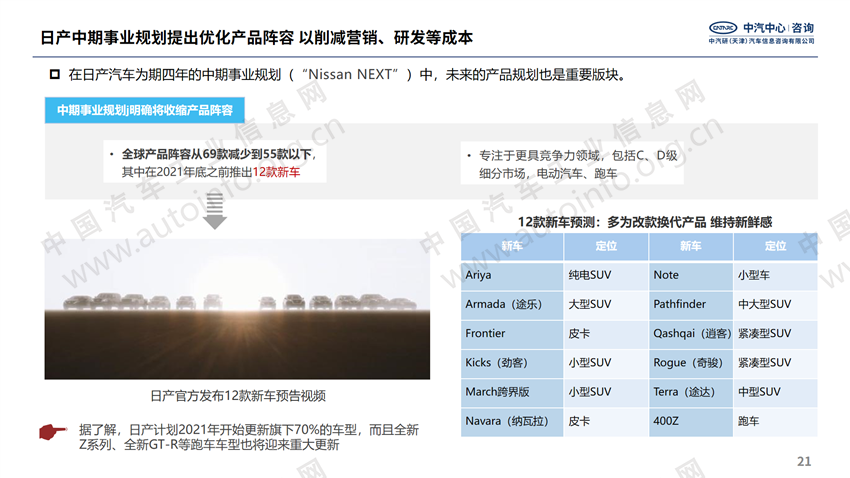Screen dimensions: 850x478
Task: Select 小型SUV in the Kicks row
Action: click(606, 363)
